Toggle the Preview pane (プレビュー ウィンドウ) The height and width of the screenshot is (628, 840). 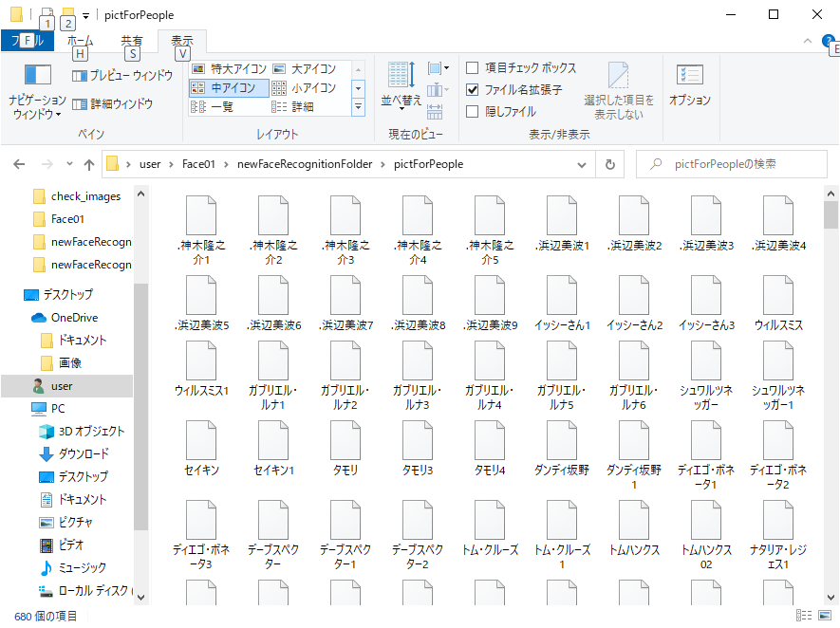point(122,76)
